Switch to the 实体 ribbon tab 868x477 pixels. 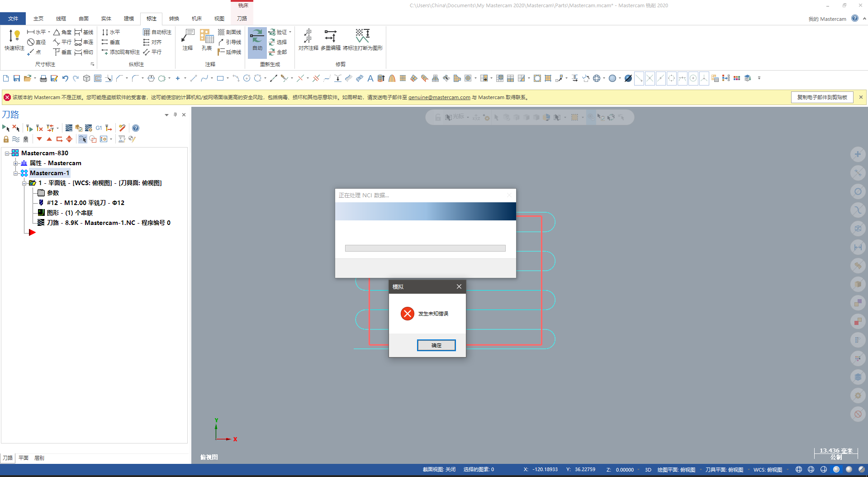click(106, 19)
